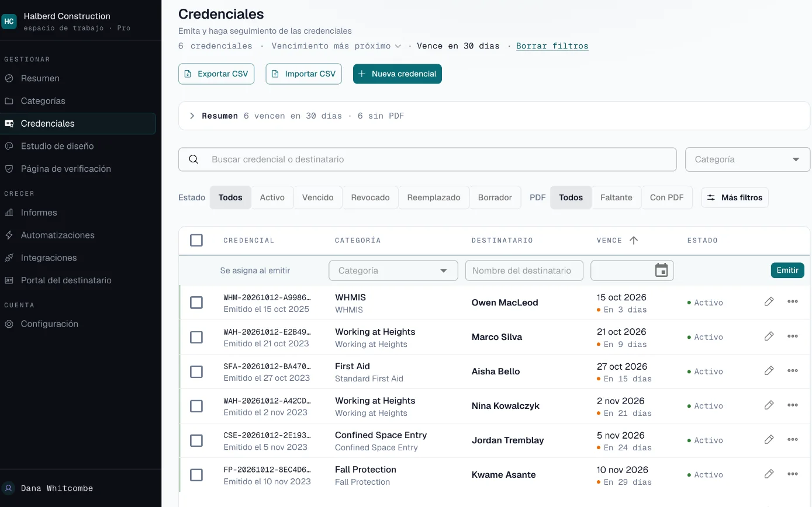This screenshot has height=507, width=812.
Task: Click the pencil edit icon for Owen MacLeod
Action: [769, 301]
